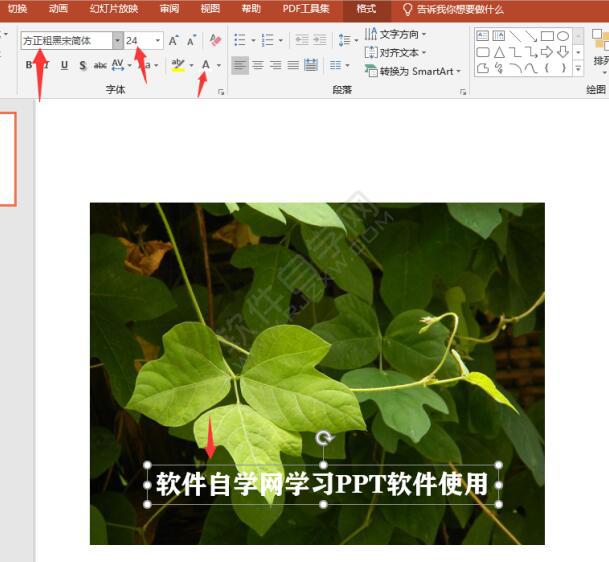Increase list indent level
The height and width of the screenshot is (562, 609).
[x=320, y=40]
